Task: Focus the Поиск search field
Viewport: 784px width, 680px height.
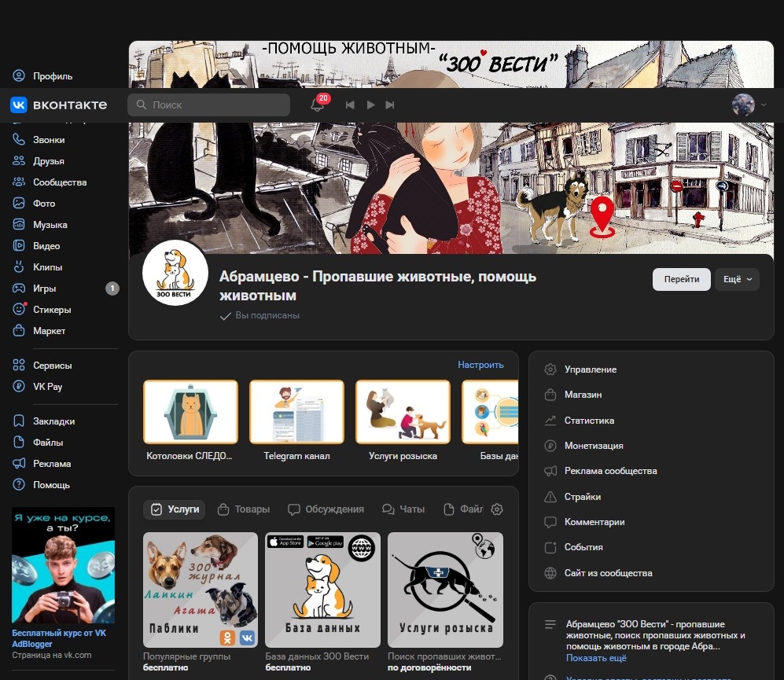Action: tap(208, 105)
